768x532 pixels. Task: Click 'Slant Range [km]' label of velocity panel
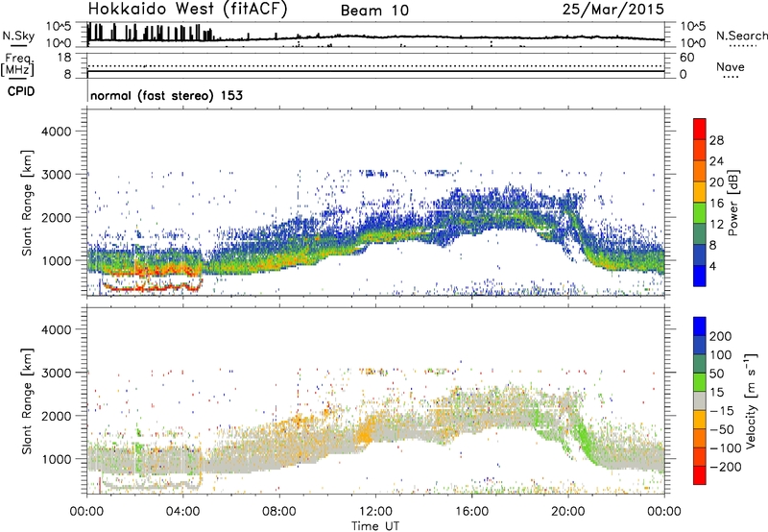click(x=27, y=400)
